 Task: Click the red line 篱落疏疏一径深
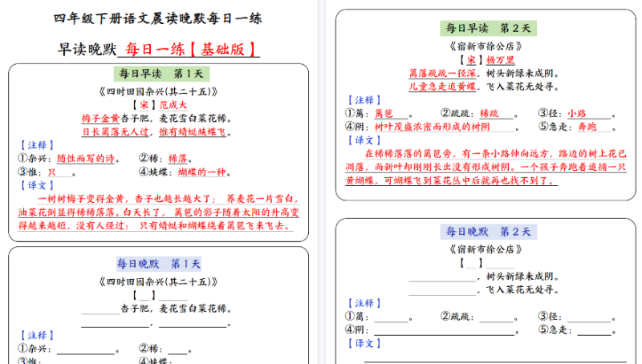click(x=442, y=73)
